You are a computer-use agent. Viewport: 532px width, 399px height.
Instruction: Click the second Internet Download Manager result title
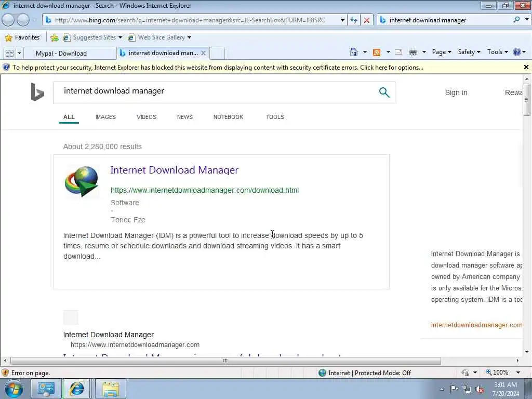click(x=109, y=335)
